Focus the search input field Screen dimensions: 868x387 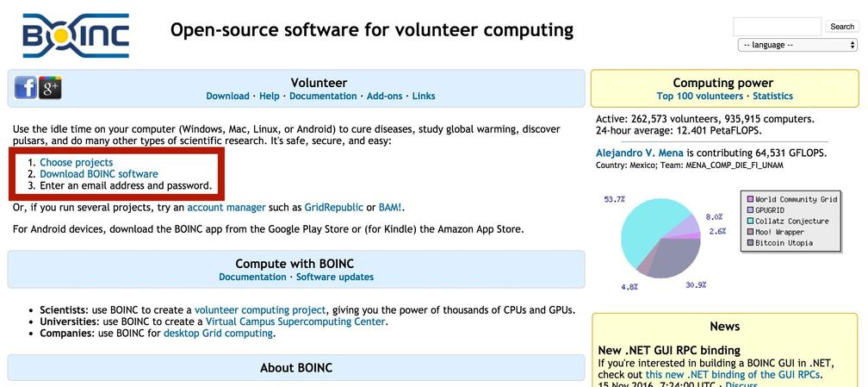(778, 27)
